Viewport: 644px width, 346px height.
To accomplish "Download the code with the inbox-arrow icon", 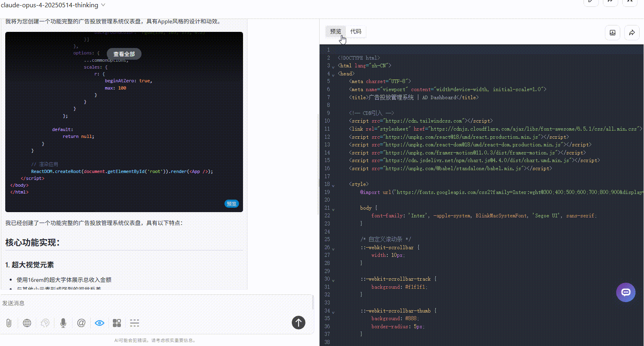I will [613, 33].
